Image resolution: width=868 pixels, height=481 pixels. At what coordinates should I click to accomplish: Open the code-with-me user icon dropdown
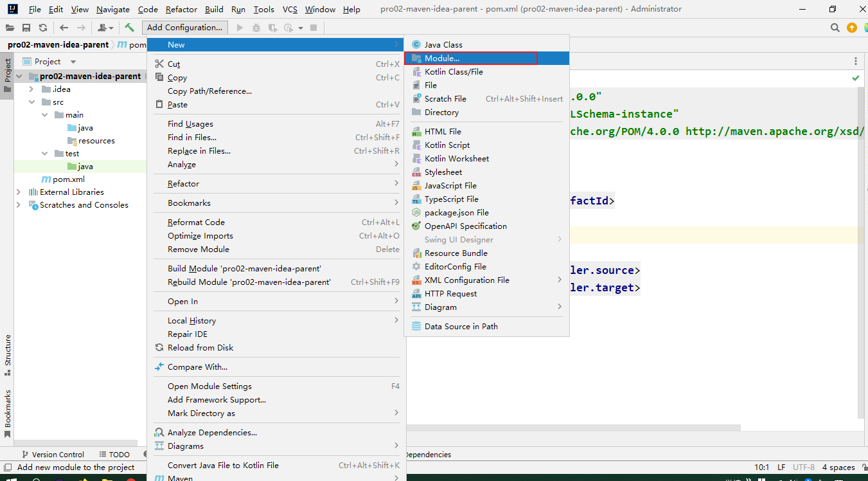[x=105, y=28]
